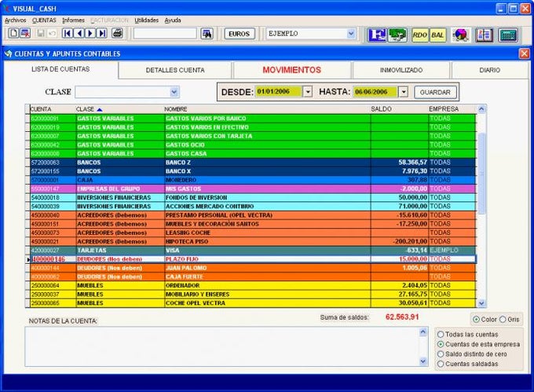Switch to the INMOVILIZADO tab

click(401, 70)
